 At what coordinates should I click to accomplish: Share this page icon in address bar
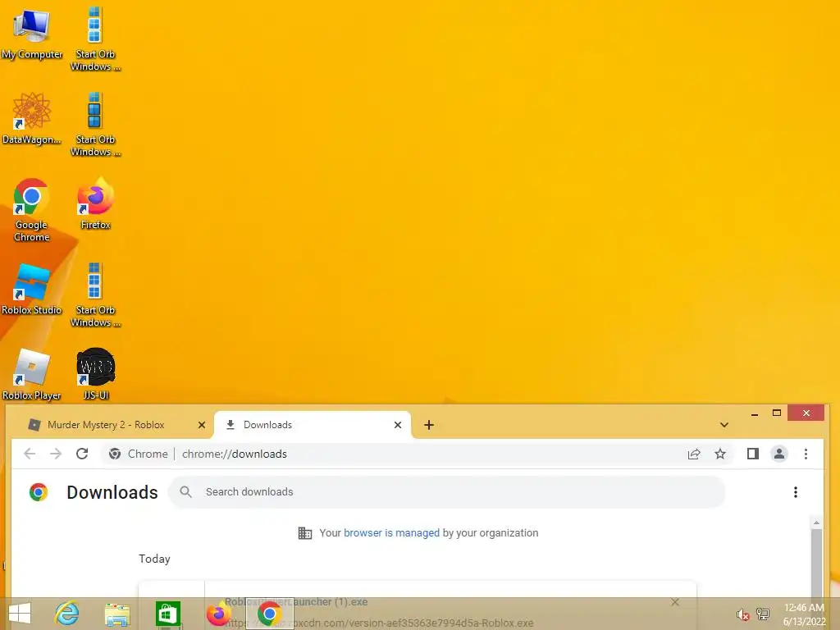694,454
